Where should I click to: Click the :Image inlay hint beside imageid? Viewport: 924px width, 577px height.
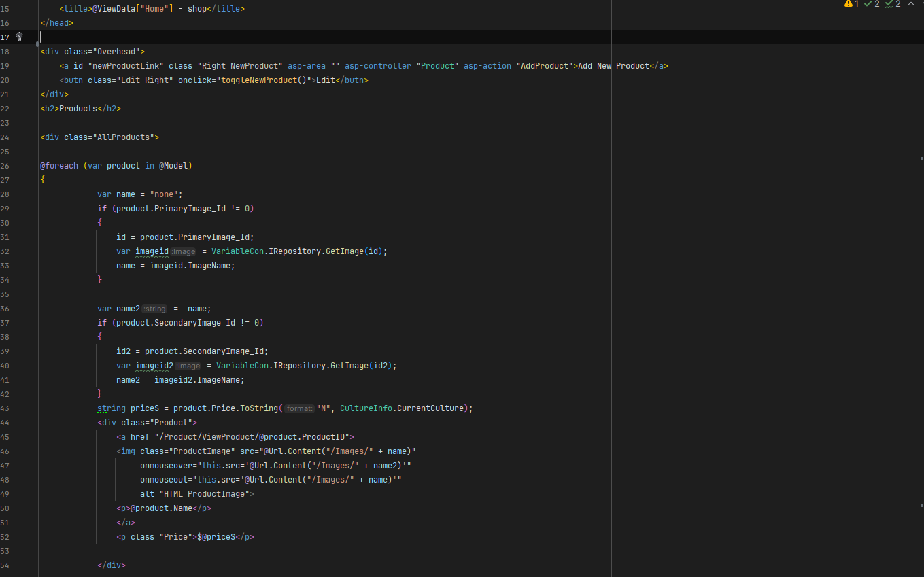click(x=184, y=251)
